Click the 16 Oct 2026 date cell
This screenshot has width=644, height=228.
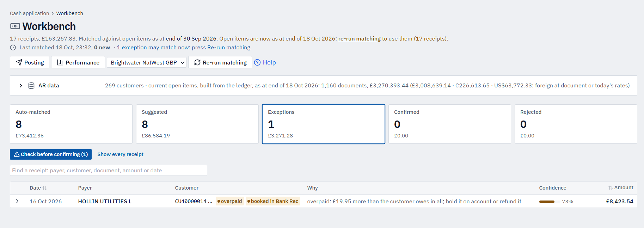click(46, 202)
